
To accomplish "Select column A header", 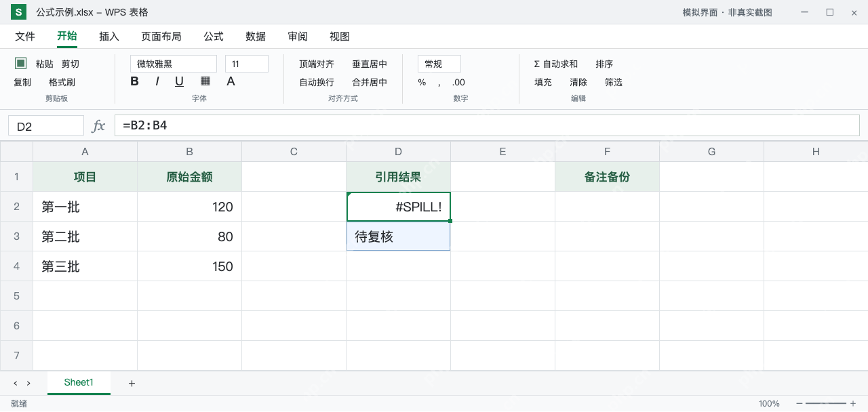I will click(85, 152).
